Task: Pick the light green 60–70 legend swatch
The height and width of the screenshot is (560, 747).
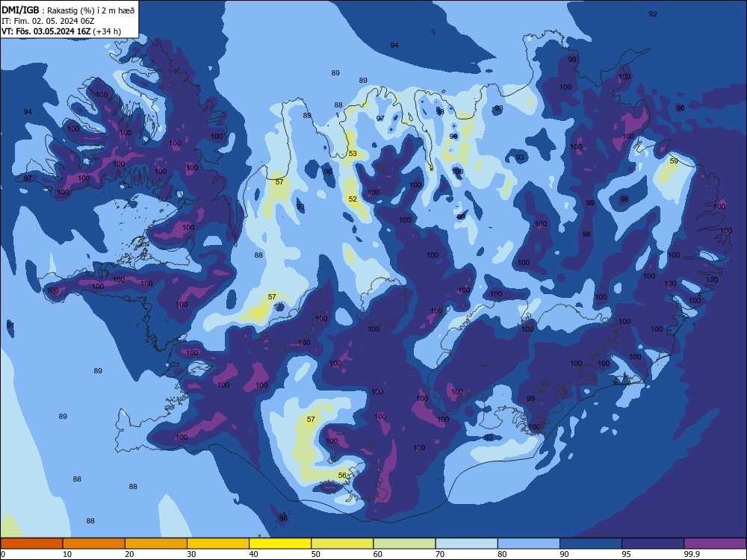Action: (404, 544)
